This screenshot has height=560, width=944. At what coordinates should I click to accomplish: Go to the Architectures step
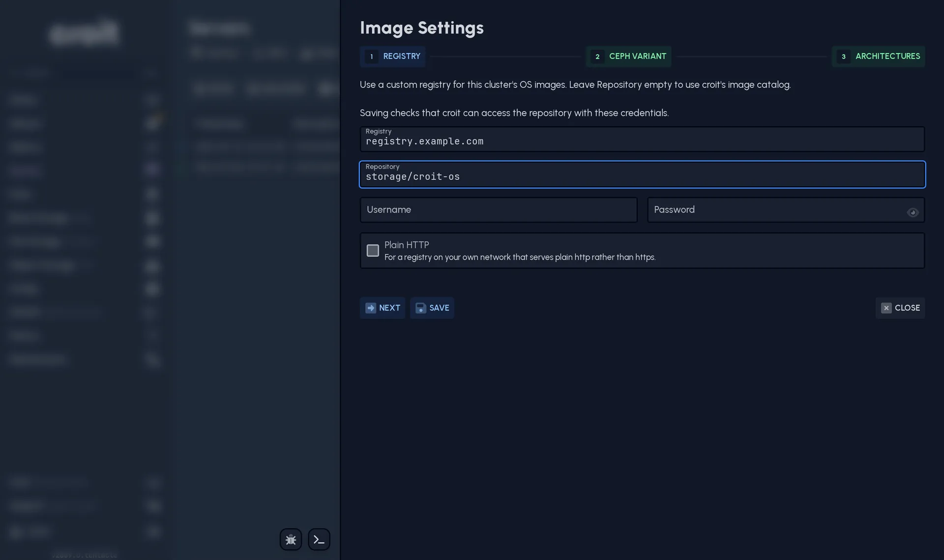tap(878, 56)
